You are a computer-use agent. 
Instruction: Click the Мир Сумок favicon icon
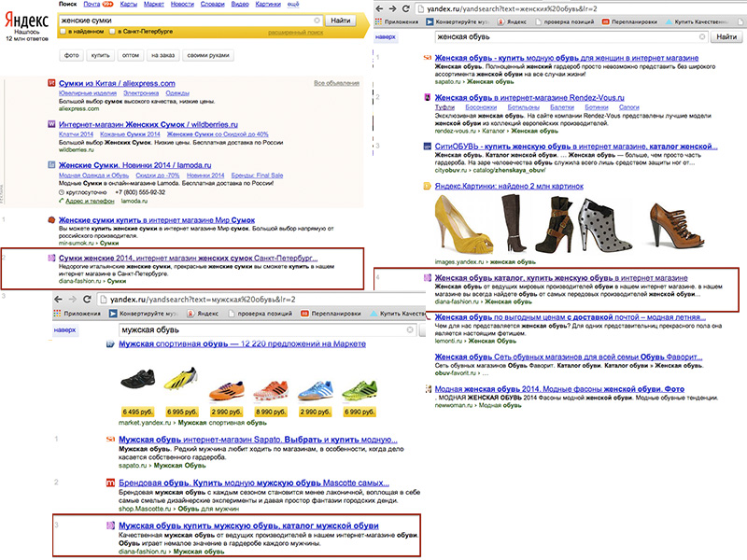(x=51, y=220)
